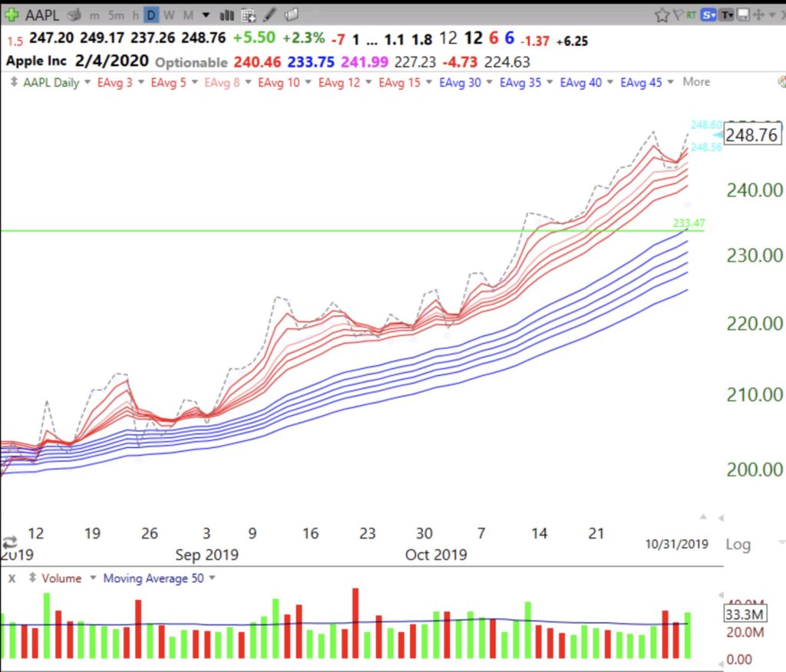
Task: Click the add-condition grid icon
Action: pos(248,15)
